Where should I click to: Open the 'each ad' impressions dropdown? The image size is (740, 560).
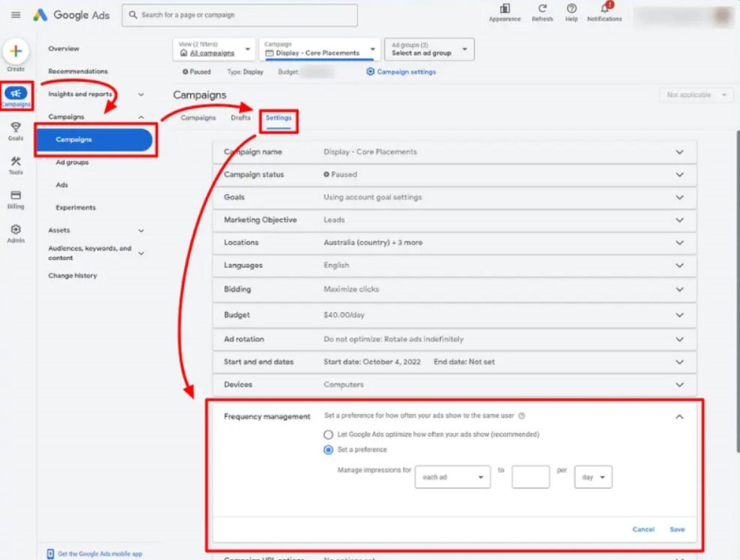click(x=452, y=477)
